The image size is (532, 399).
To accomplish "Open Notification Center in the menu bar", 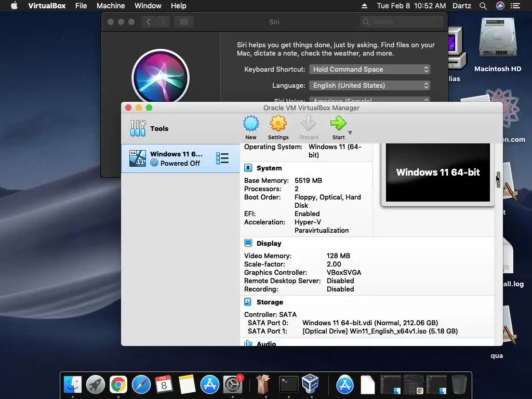I will click(x=515, y=6).
